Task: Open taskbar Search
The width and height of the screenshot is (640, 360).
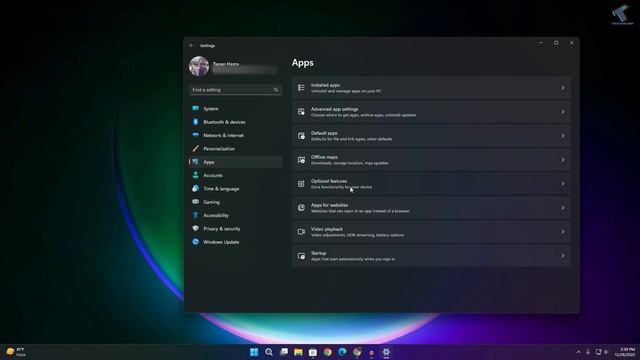Action: pyautogui.click(x=269, y=352)
